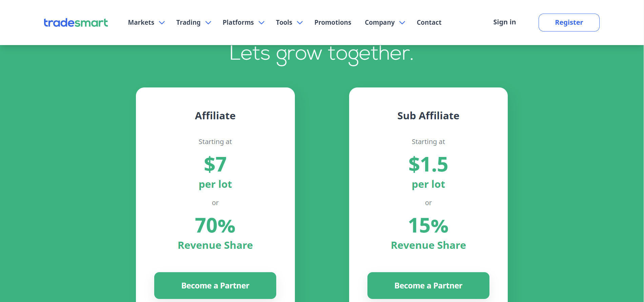The image size is (644, 302).
Task: Become a Partner under Affiliate
Action: tap(215, 285)
